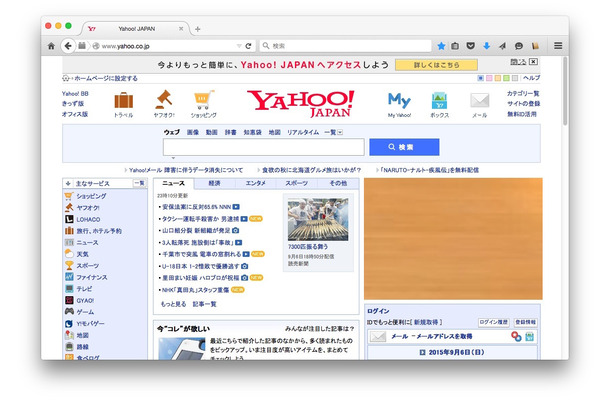Open the Box storage icon
The width and height of the screenshot is (610, 400).
coord(440,100)
